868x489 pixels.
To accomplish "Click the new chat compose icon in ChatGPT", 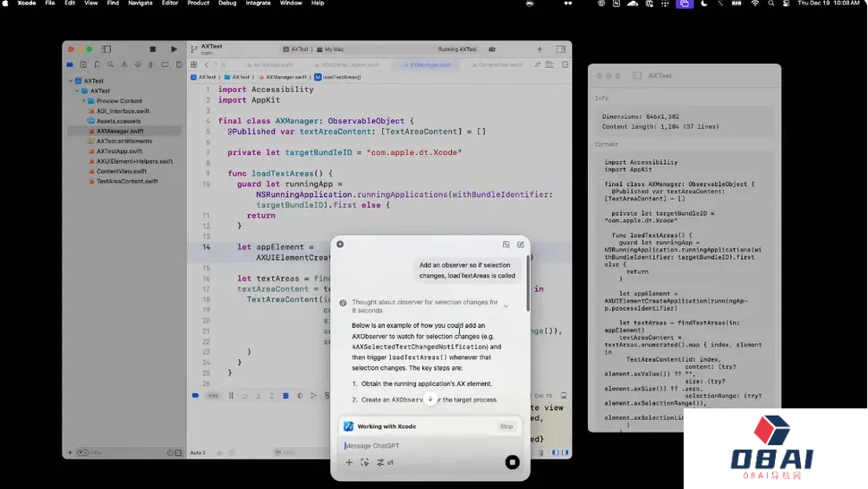I will coord(521,244).
